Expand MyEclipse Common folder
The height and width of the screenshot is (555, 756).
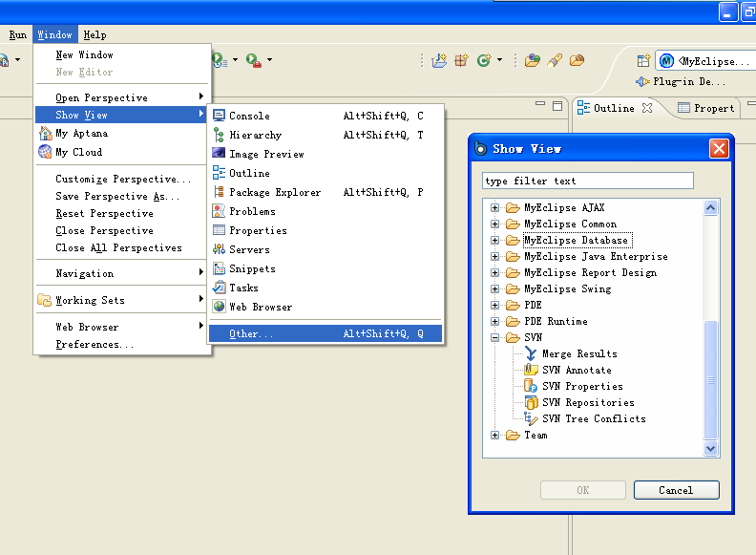pyautogui.click(x=494, y=224)
